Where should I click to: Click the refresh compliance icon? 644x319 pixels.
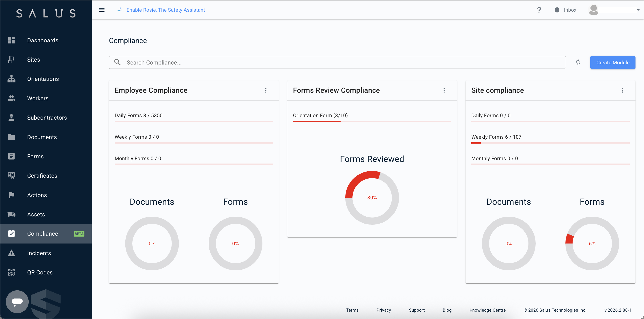pyautogui.click(x=578, y=62)
